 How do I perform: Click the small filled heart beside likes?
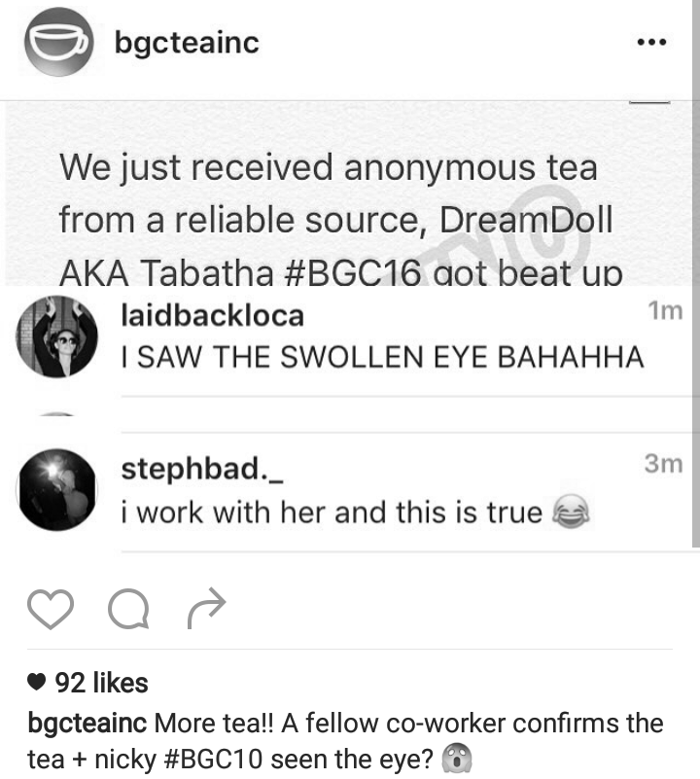pos(36,682)
